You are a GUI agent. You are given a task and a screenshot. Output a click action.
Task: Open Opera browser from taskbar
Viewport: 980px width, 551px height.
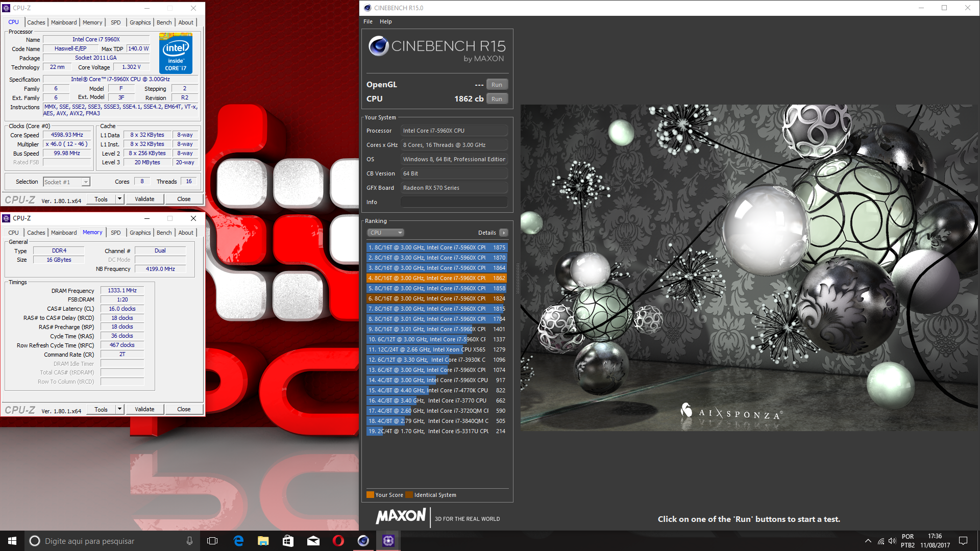338,541
